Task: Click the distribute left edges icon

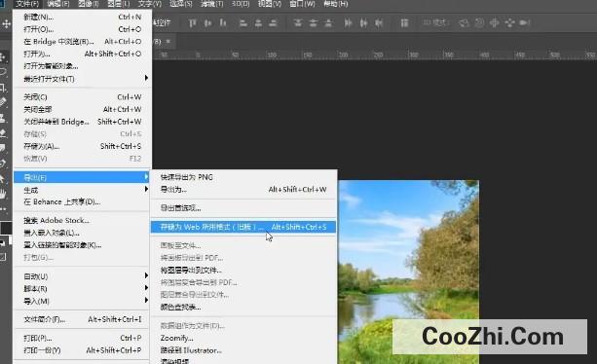Action: [348, 23]
